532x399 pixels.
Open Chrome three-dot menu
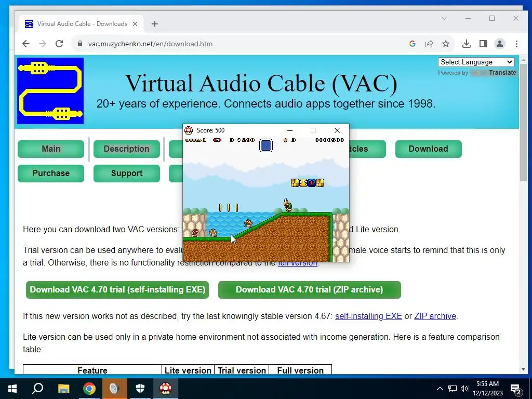[x=516, y=44]
